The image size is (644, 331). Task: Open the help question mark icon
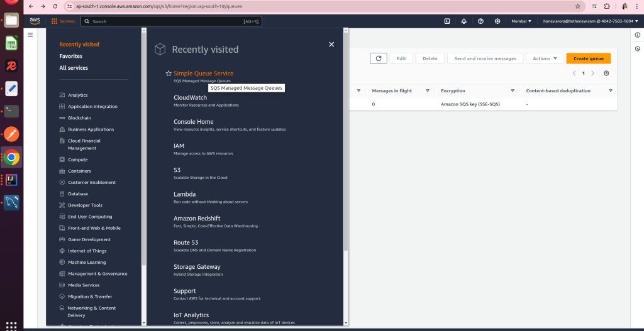[x=480, y=21]
